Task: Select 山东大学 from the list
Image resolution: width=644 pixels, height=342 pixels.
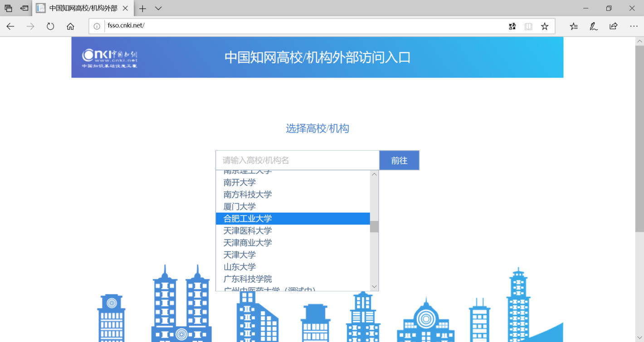Action: click(293, 267)
